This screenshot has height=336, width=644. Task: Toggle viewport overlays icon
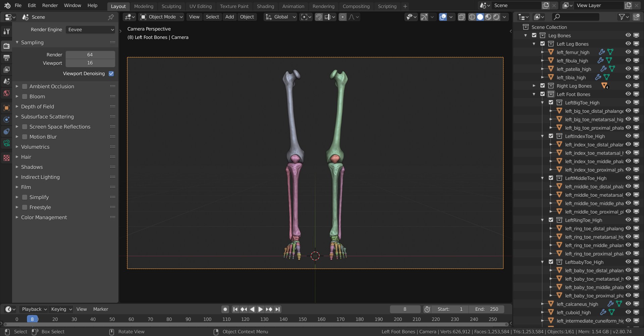[x=443, y=17]
